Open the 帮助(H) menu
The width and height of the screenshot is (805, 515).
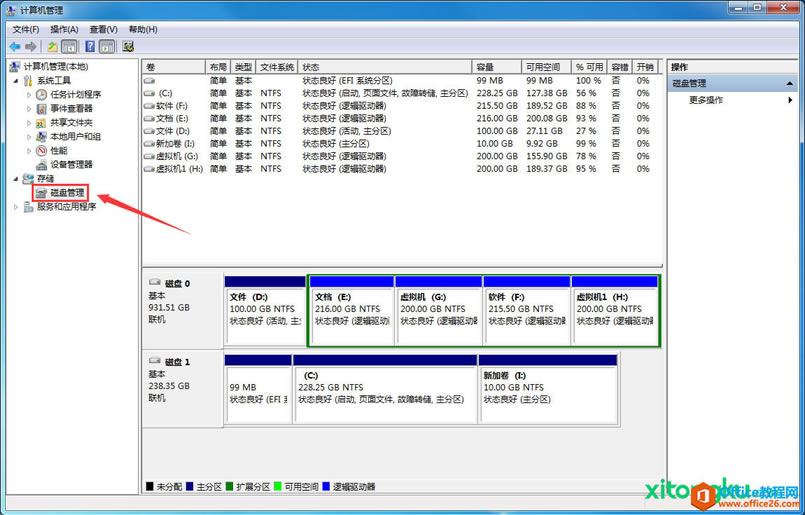143,29
